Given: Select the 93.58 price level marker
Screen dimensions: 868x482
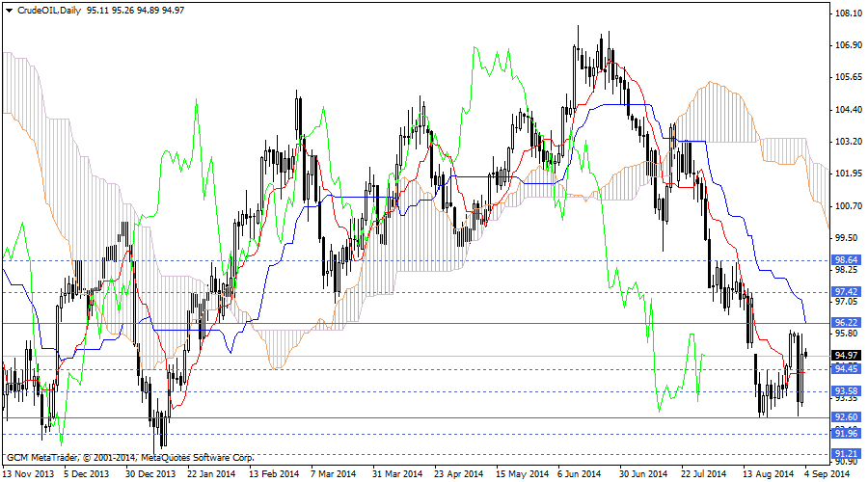Looking at the screenshot, I should pyautogui.click(x=846, y=390).
